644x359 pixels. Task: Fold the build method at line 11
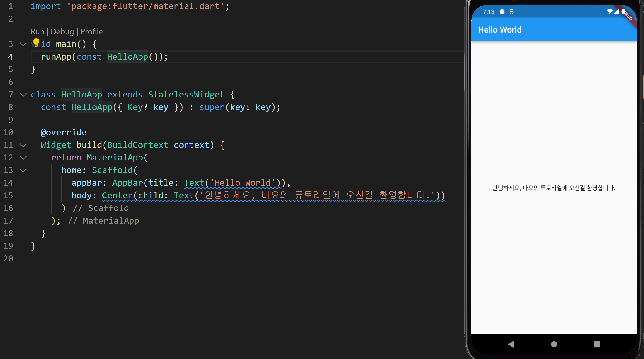click(x=23, y=145)
